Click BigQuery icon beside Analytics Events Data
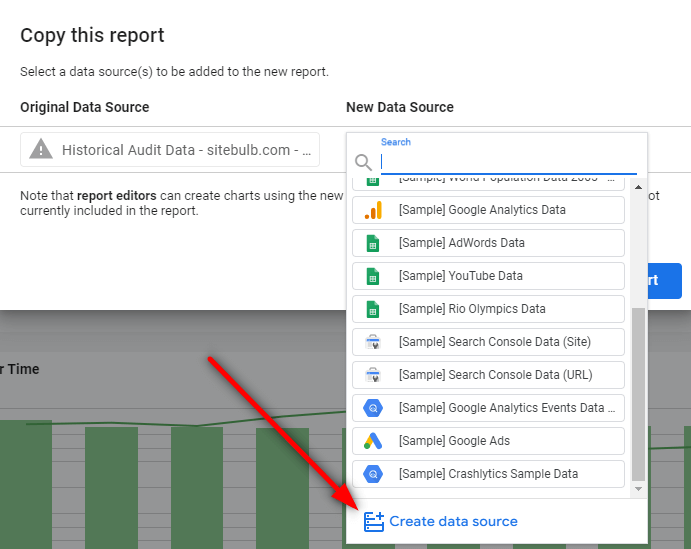Screen dimensions: 691x549 [373, 408]
